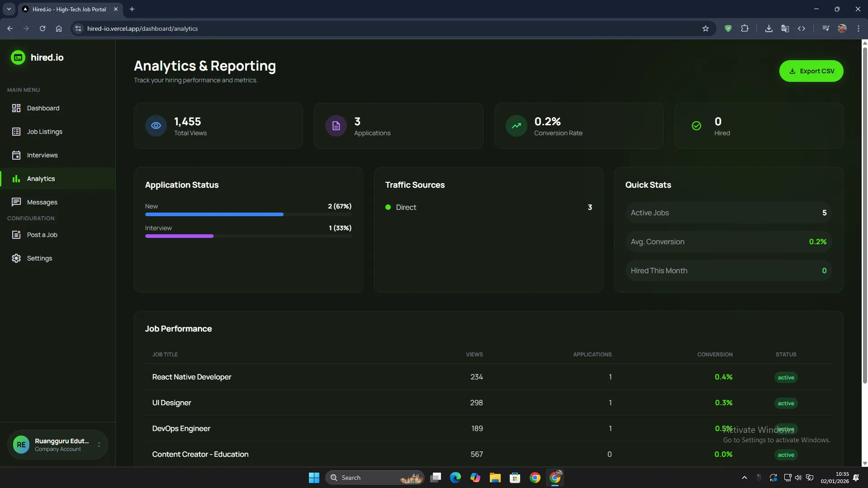Click the Applications document icon
Image resolution: width=868 pixels, height=488 pixels.
pyautogui.click(x=336, y=126)
